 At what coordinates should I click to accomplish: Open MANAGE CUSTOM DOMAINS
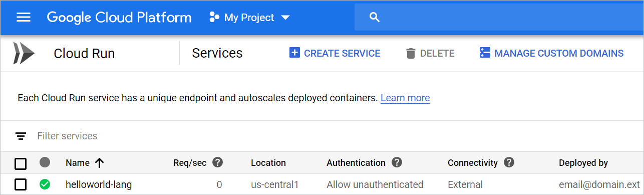[x=551, y=53]
